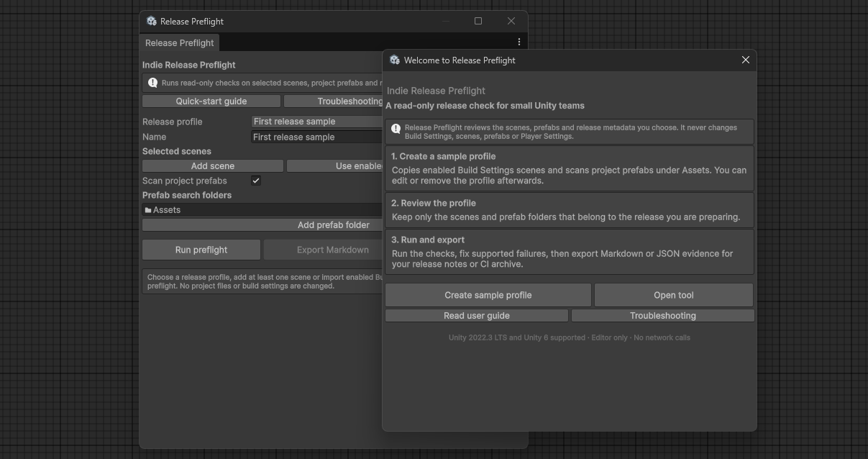Close the Release Preflight window

pyautogui.click(x=511, y=22)
